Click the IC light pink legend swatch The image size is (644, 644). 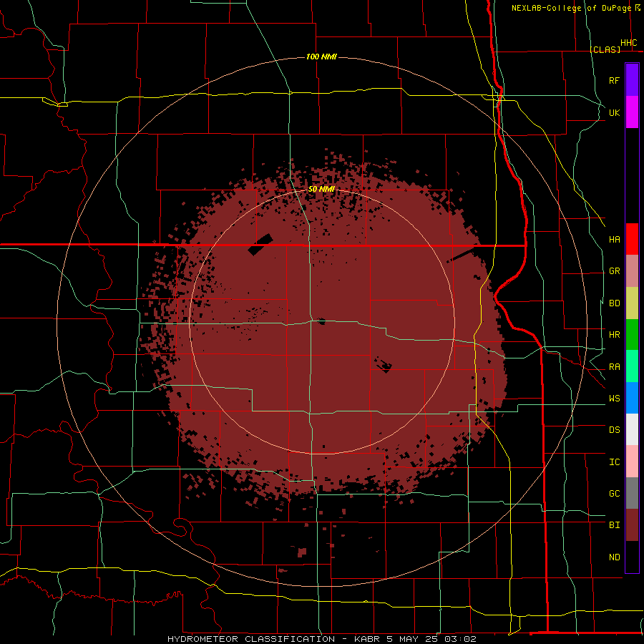click(x=632, y=462)
